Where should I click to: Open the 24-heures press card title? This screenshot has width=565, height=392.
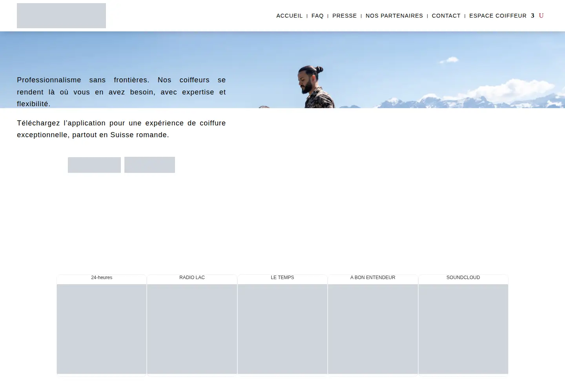[102, 278]
